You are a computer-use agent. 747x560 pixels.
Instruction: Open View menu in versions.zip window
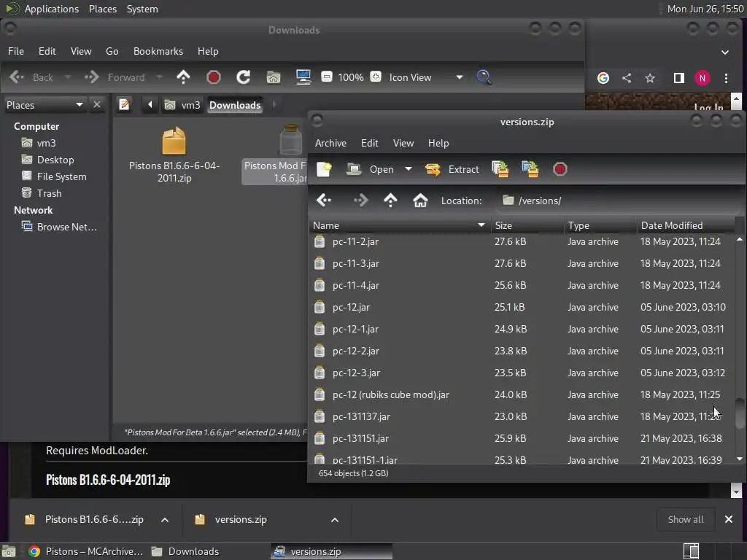(403, 143)
